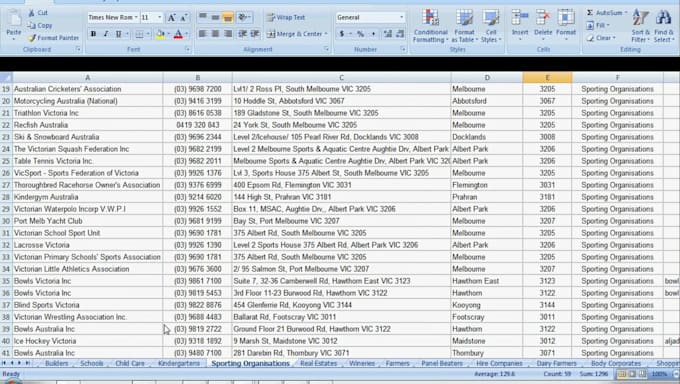Toggle Top Align
Viewport: 680px width, 384px height.
click(203, 17)
